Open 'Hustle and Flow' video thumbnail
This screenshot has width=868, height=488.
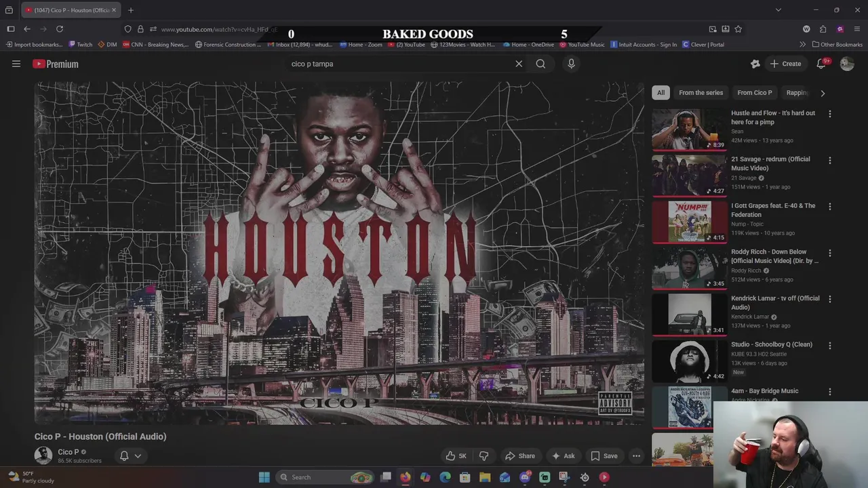click(689, 129)
